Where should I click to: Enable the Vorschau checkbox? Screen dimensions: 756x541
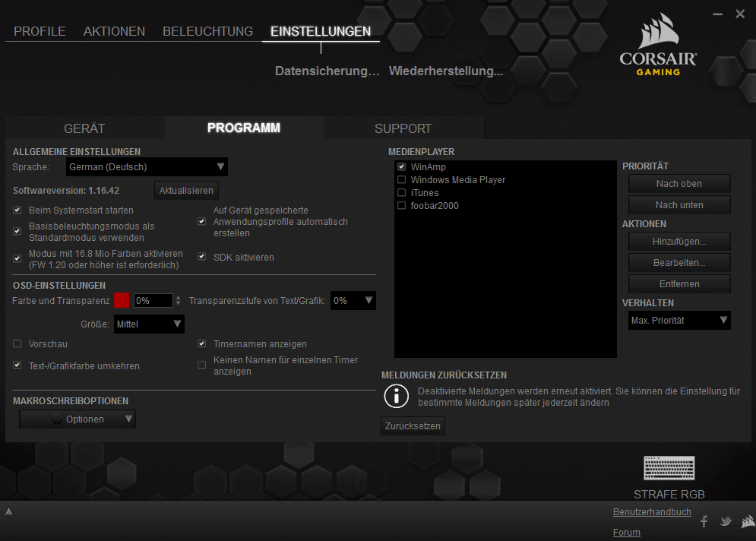[17, 344]
